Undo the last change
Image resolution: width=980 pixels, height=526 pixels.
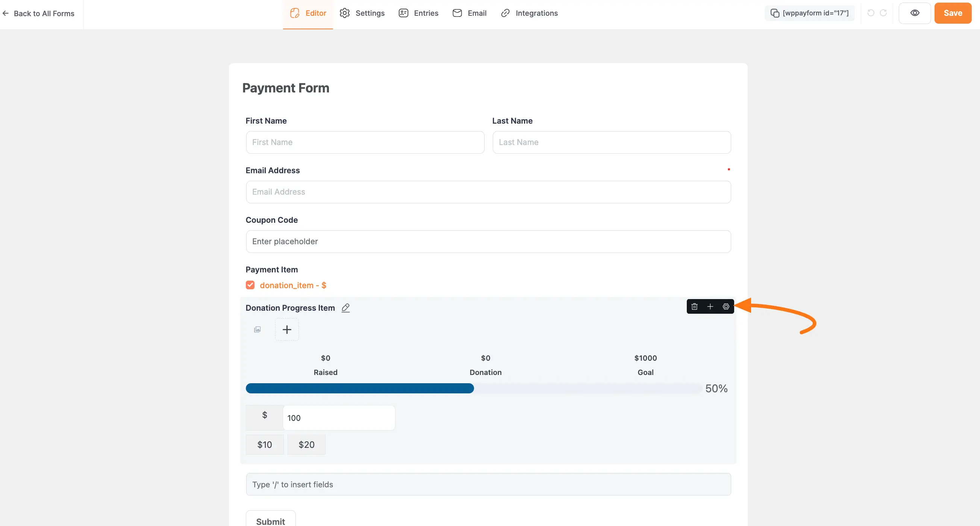[871, 12]
